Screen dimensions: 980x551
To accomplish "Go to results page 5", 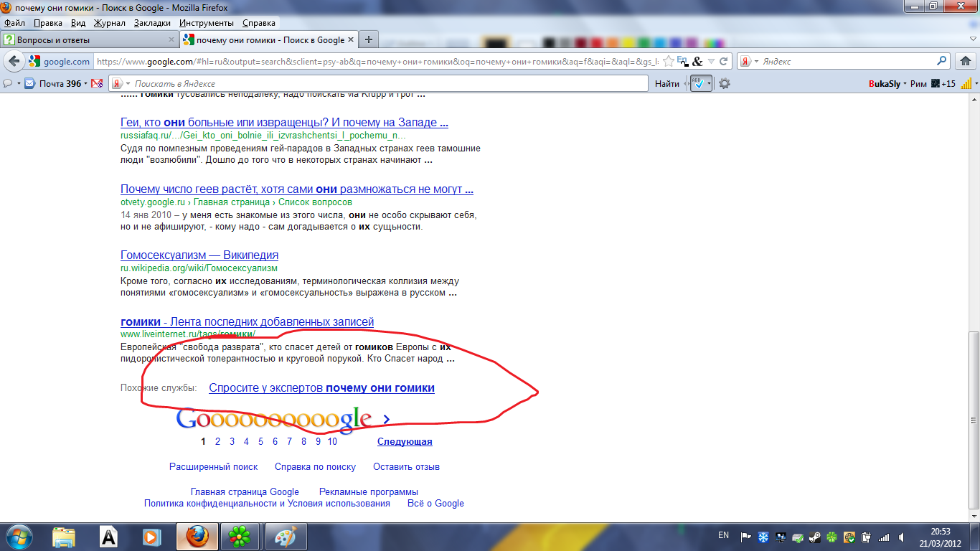I will 261,442.
